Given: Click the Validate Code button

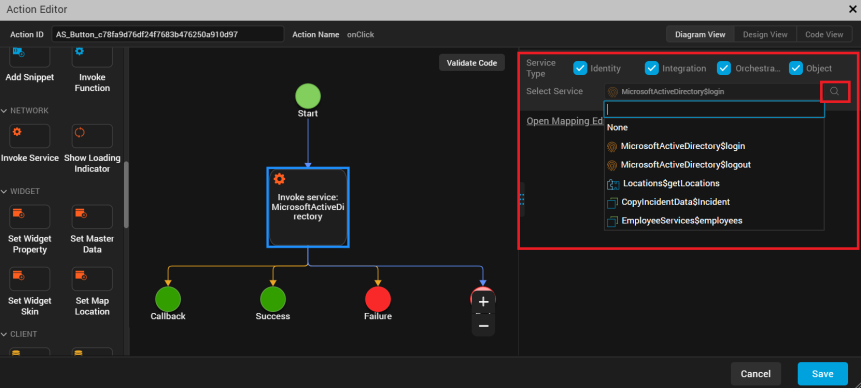Looking at the screenshot, I should (472, 63).
